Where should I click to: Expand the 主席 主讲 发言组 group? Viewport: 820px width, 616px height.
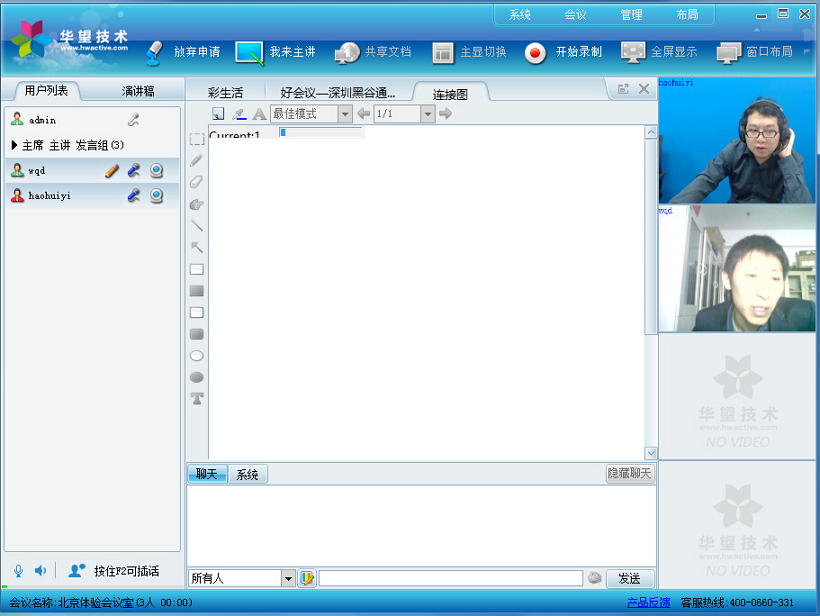coord(14,145)
